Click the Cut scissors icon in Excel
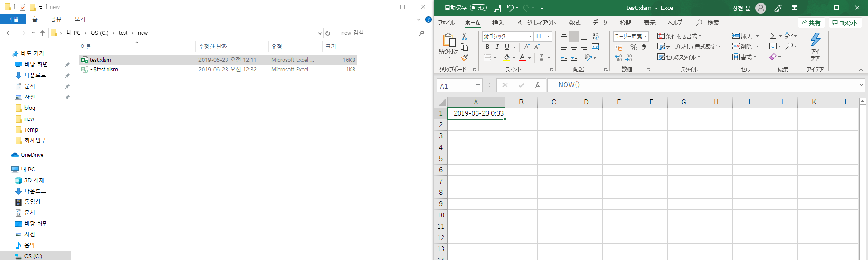This screenshot has width=868, height=260. 464,36
